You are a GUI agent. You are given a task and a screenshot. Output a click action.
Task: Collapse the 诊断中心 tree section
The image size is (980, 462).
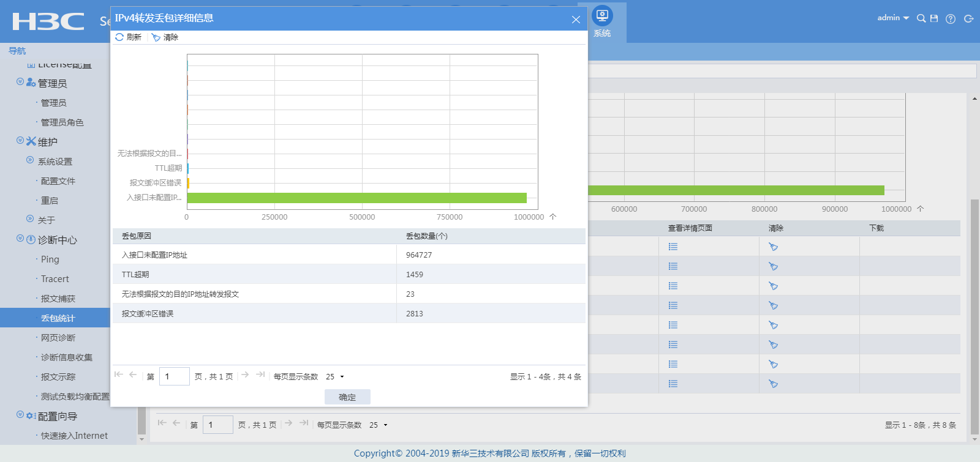[x=20, y=239]
